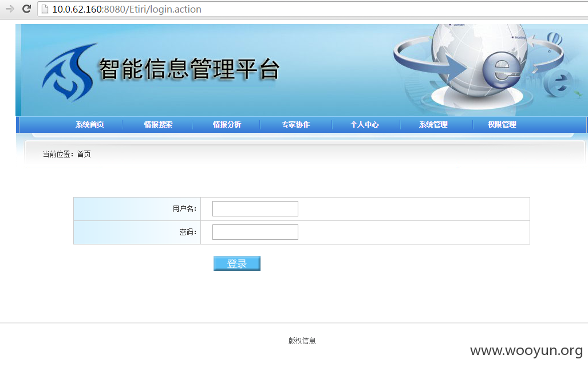588x367 pixels.
Task: Click the 密码 input field
Action: pos(255,232)
